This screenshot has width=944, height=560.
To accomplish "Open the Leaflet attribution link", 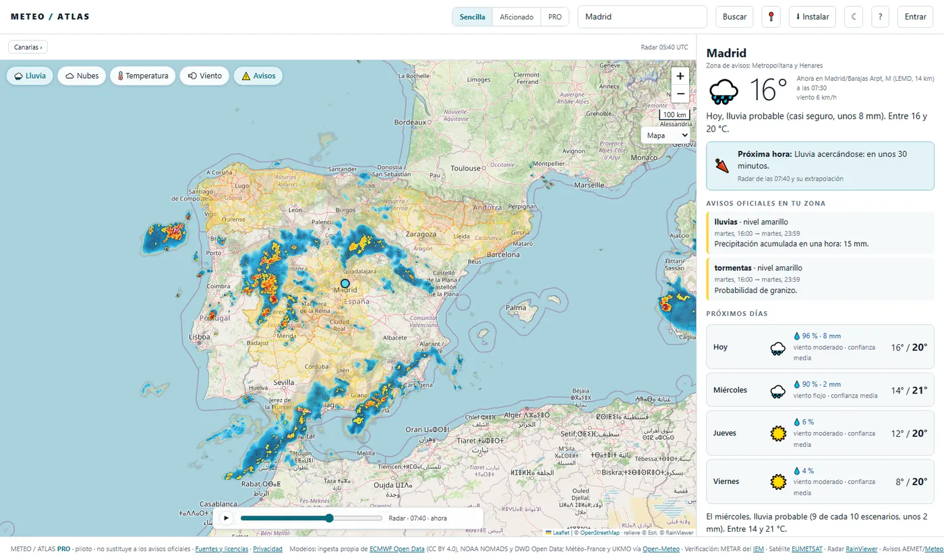I will coord(557,532).
